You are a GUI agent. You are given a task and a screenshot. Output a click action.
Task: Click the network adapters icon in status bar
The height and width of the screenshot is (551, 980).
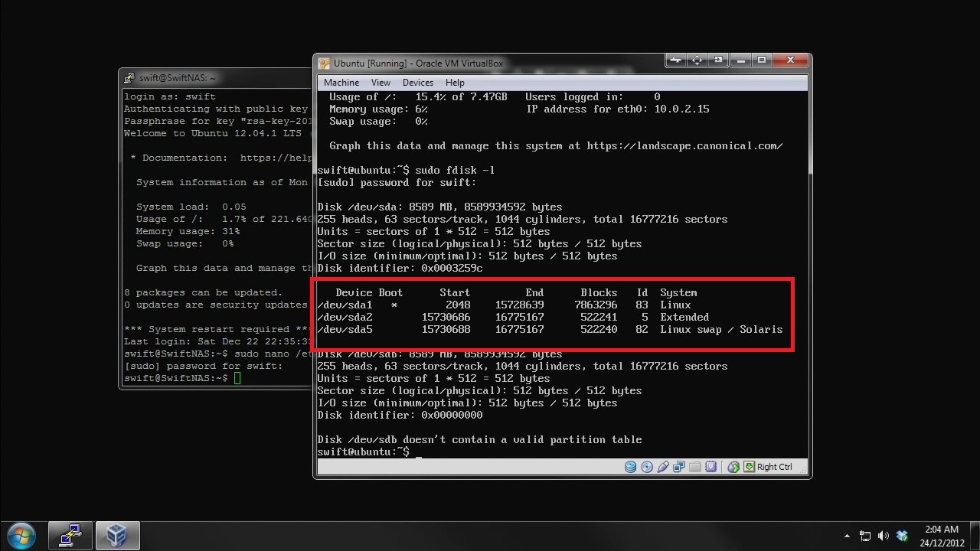[x=679, y=467]
